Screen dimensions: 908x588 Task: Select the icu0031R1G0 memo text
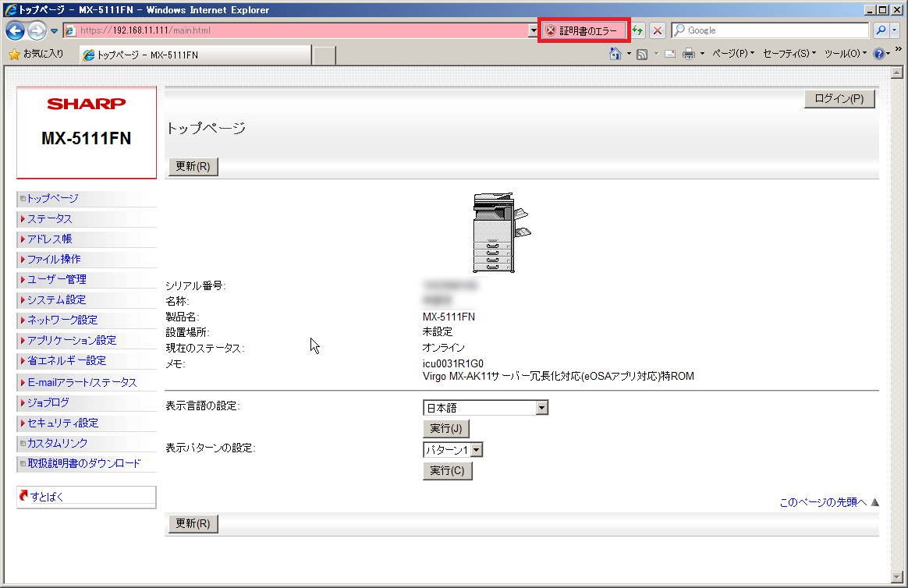point(453,363)
